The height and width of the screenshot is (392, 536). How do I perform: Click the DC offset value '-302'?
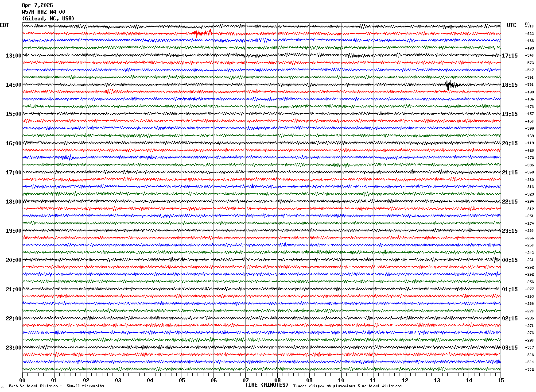point(529,369)
